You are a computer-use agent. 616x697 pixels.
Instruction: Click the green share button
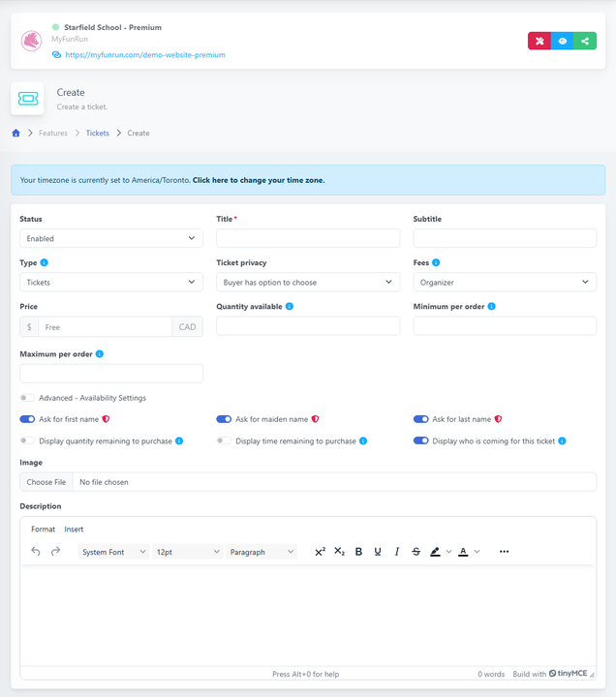pyautogui.click(x=585, y=41)
